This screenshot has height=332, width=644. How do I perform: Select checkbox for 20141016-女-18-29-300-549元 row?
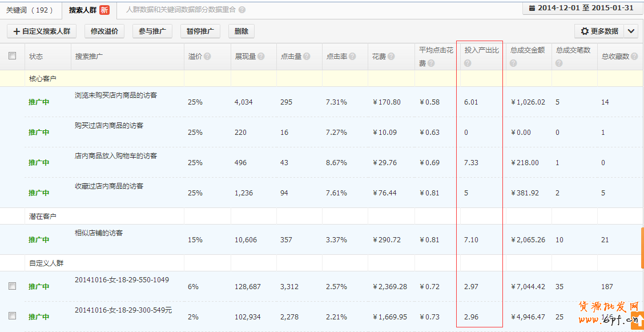click(x=13, y=316)
